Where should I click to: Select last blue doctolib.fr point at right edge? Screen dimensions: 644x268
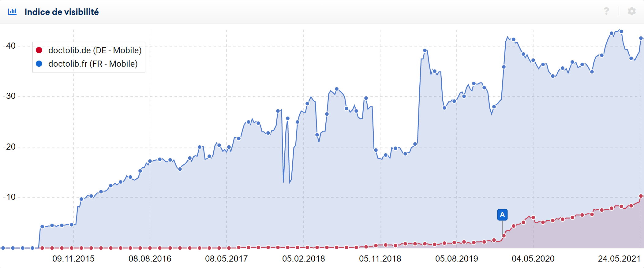641,38
